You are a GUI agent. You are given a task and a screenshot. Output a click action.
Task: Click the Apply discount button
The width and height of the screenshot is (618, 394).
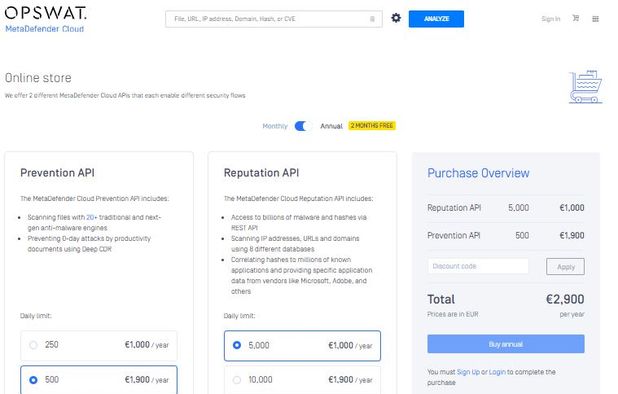pos(565,267)
